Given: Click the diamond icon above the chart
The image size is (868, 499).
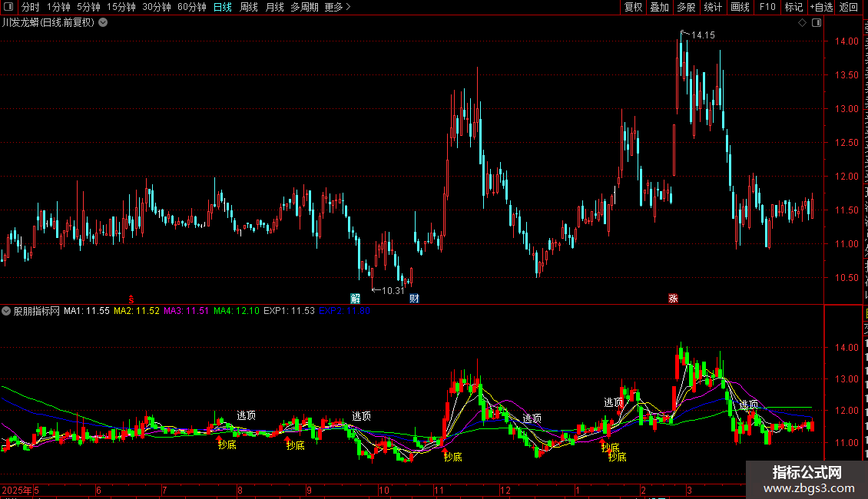Looking at the screenshot, I should [802, 23].
